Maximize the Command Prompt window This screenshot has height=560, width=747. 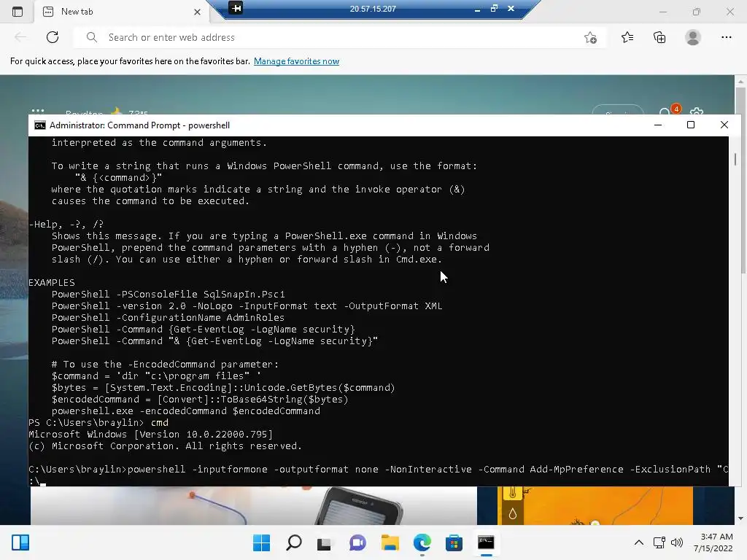[690, 125]
